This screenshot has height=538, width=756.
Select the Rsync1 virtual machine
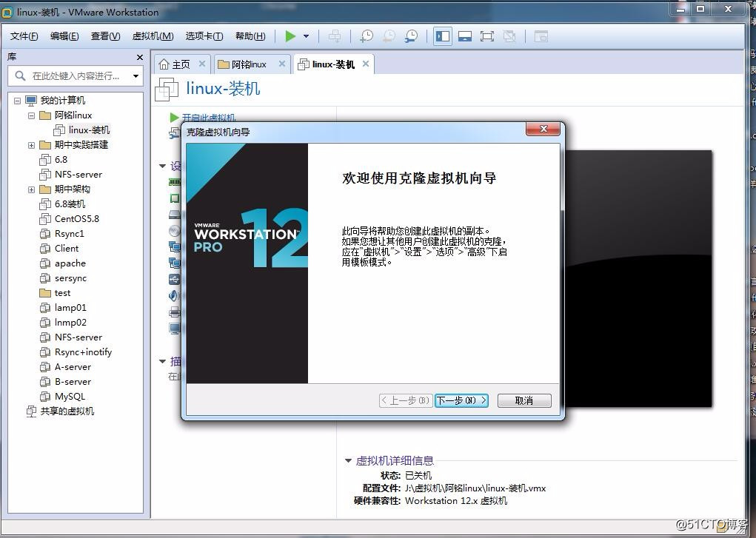pyautogui.click(x=61, y=233)
